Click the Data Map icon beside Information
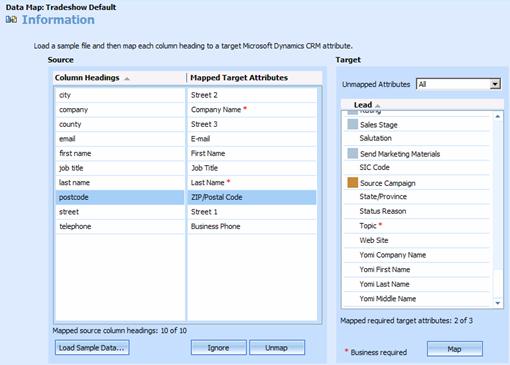510x365 pixels. 11,20
